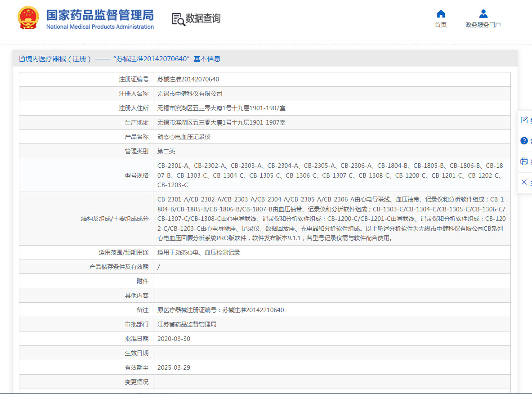Click the 批准日期 label
Image resolution: width=532 pixels, height=394 pixels.
tap(137, 339)
